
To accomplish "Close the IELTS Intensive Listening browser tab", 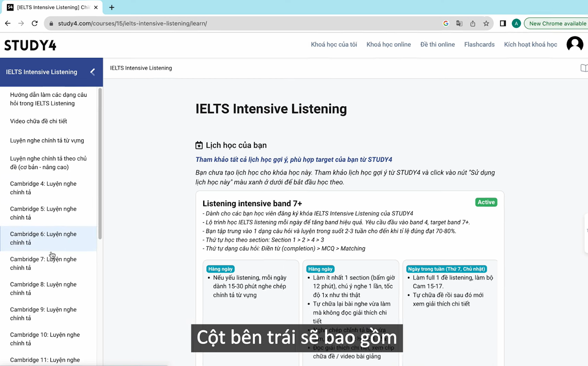I will pyautogui.click(x=96, y=7).
